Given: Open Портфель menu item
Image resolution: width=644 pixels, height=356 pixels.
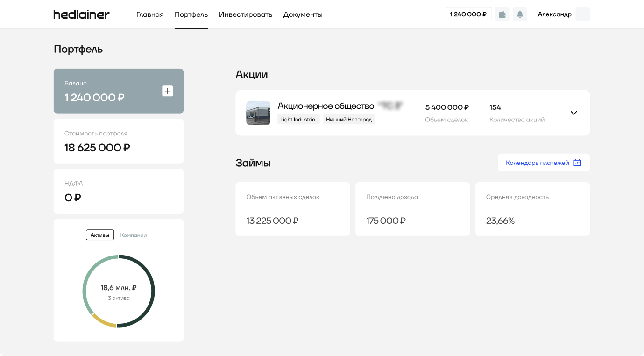Looking at the screenshot, I should 191,14.
